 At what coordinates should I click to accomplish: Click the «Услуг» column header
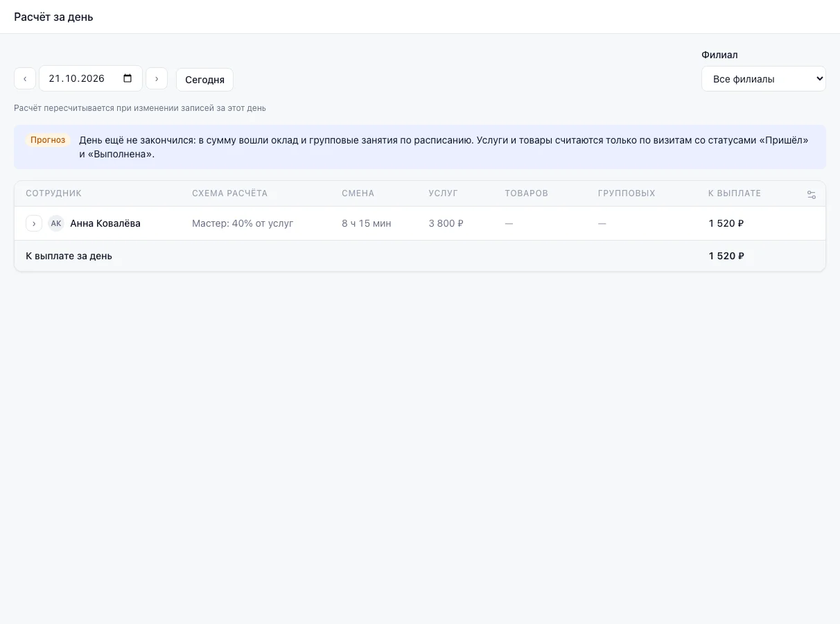(x=444, y=193)
